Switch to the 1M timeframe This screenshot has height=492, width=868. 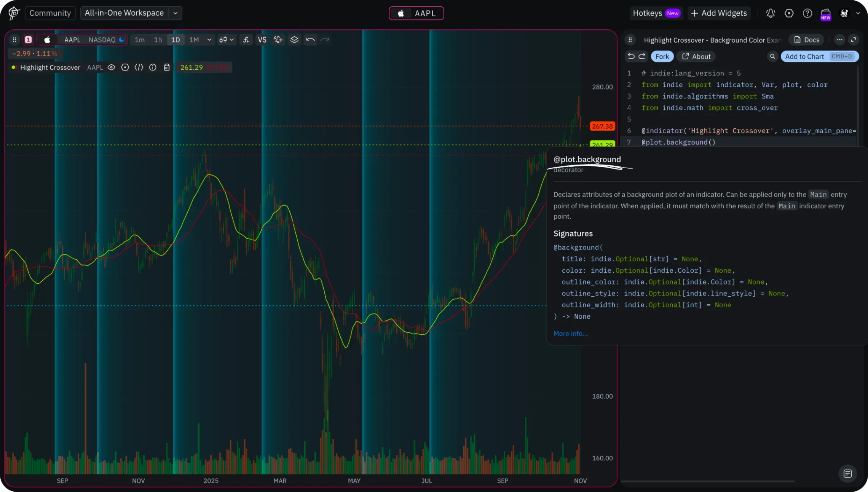pos(194,40)
